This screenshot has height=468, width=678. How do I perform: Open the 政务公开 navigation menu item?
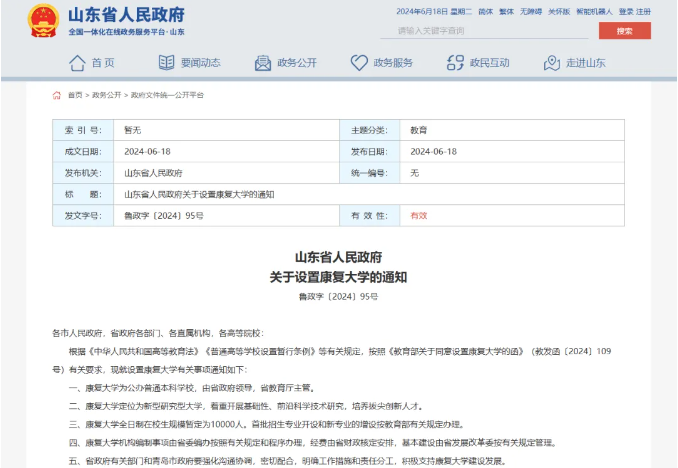click(x=297, y=63)
